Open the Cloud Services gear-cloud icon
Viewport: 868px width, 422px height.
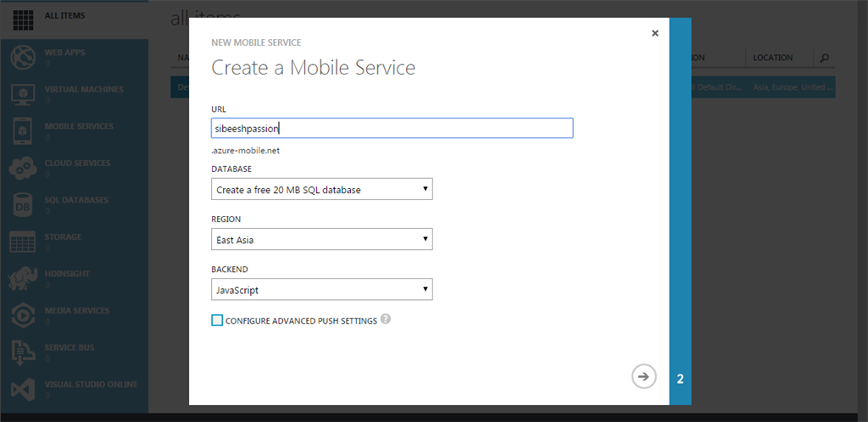(22, 168)
